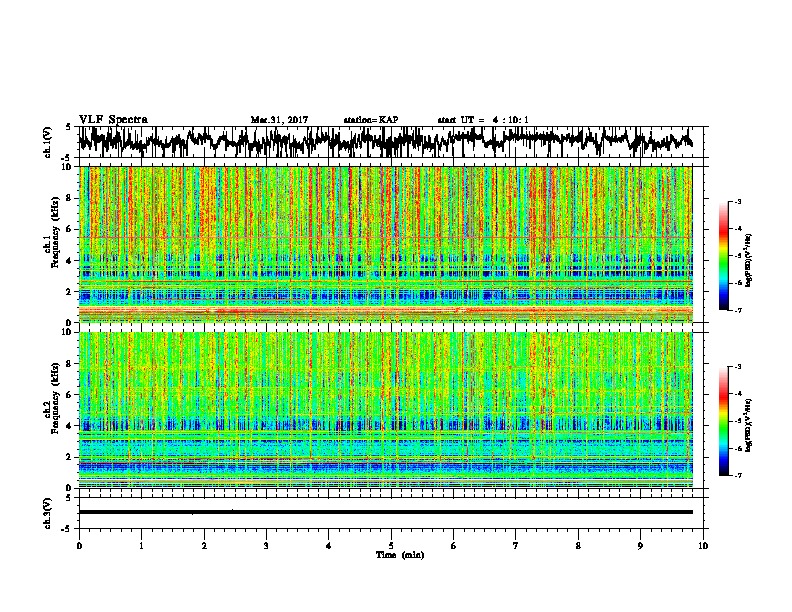Click the "-3" label on upper colorbar
This screenshot has width=792, height=612.
click(737, 202)
